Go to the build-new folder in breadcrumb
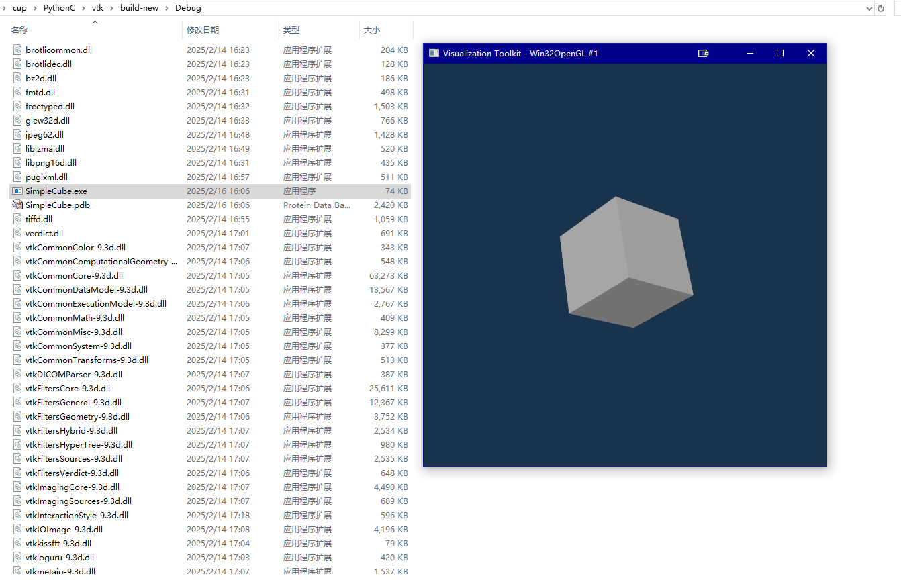This screenshot has width=901, height=588. [x=139, y=8]
